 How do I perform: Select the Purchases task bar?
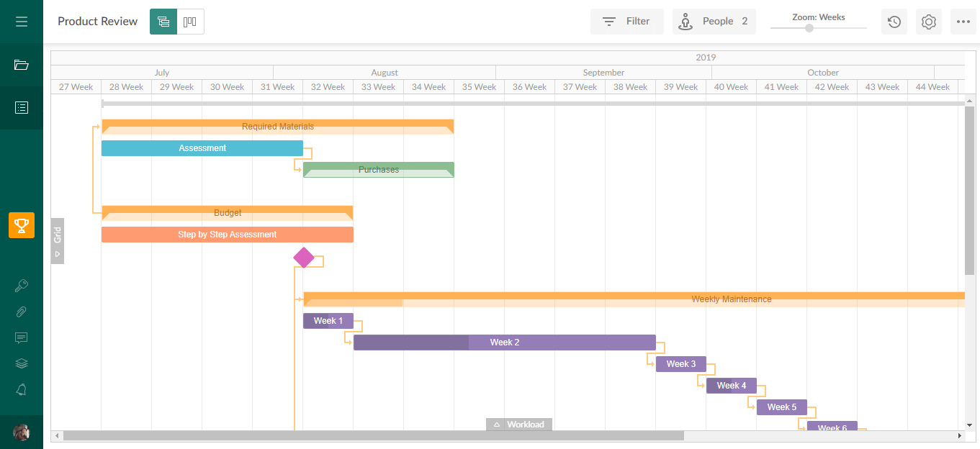point(379,170)
